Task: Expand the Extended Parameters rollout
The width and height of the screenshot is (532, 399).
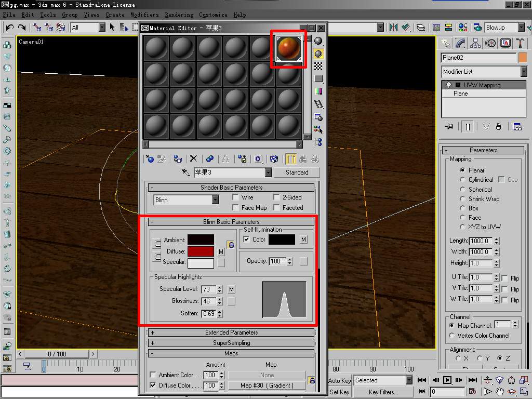Action: point(231,332)
